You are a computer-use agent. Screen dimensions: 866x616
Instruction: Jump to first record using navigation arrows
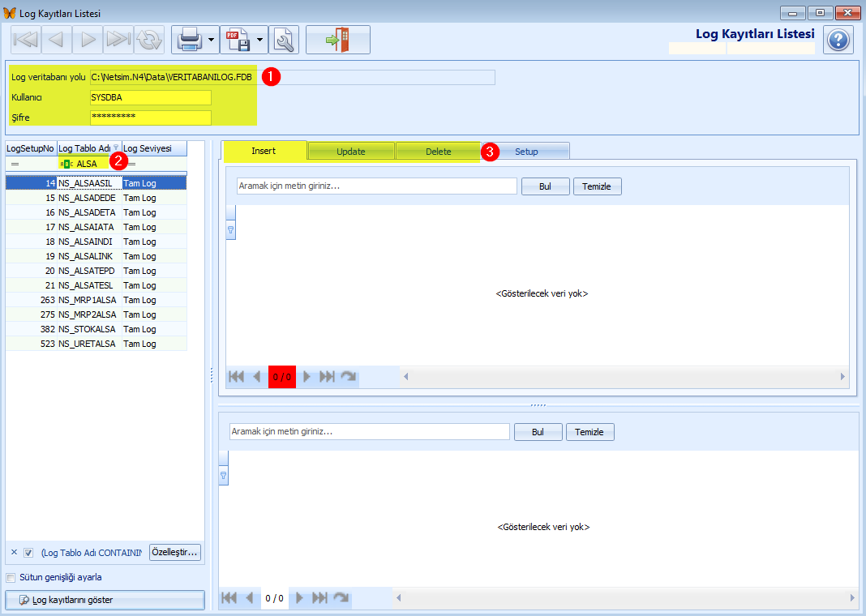pyautogui.click(x=25, y=39)
